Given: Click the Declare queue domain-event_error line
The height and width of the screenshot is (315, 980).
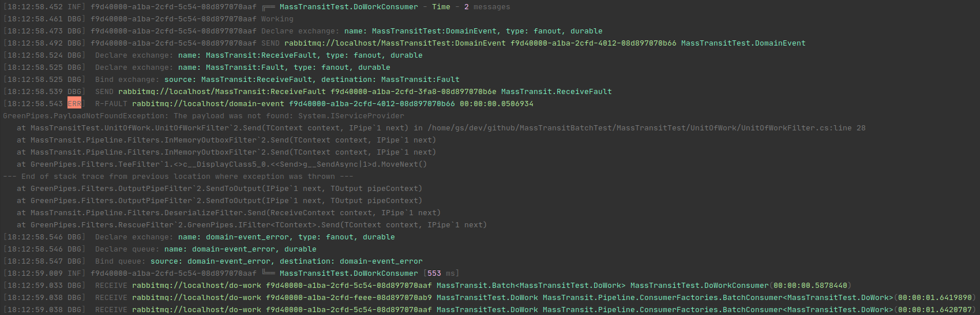Looking at the screenshot, I should tap(206, 249).
